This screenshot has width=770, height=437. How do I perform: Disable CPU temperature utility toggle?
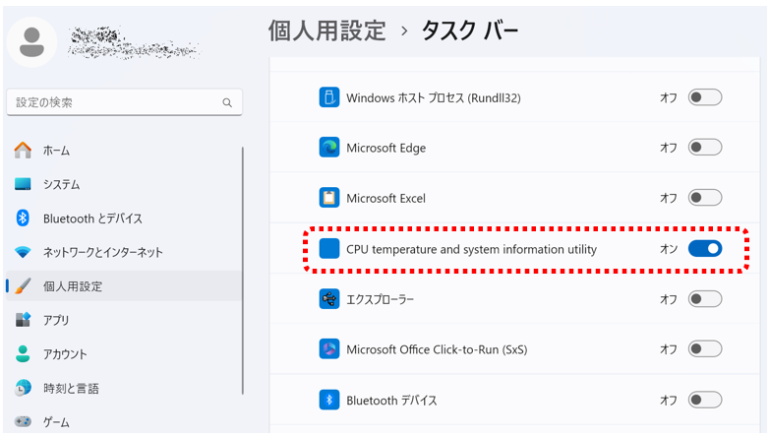click(705, 248)
